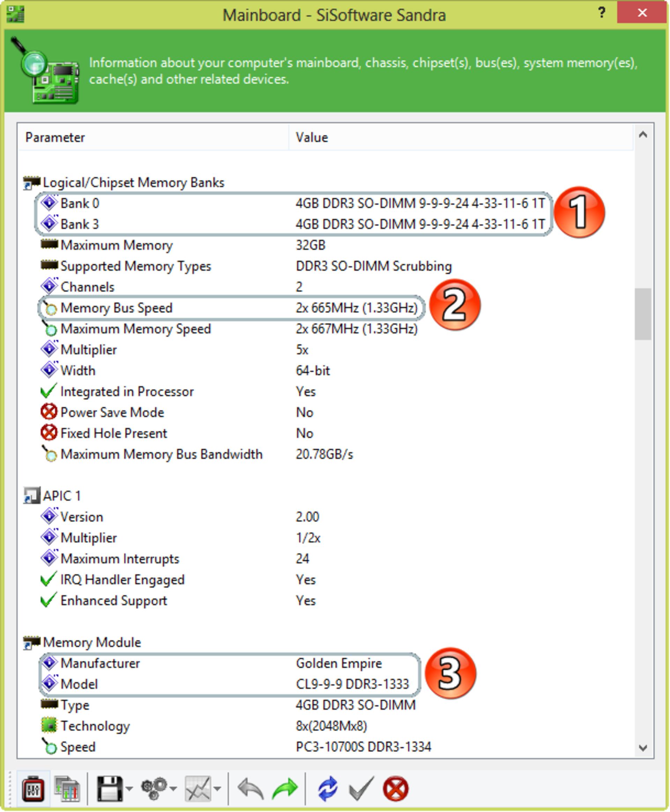Select the 'Channels' row
Image resolution: width=670 pixels, height=812 pixels.
coord(172,287)
